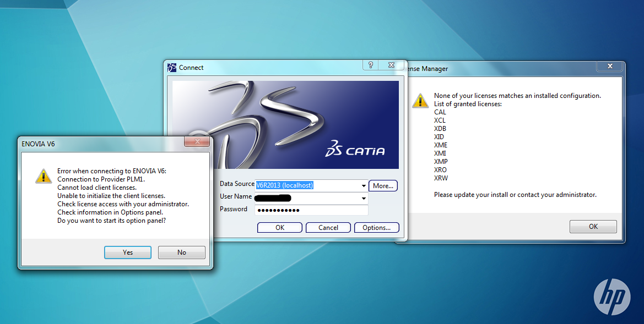Screen dimensions: 644x324
Task: Click Cancel in the Connect dialog
Action: click(x=328, y=228)
